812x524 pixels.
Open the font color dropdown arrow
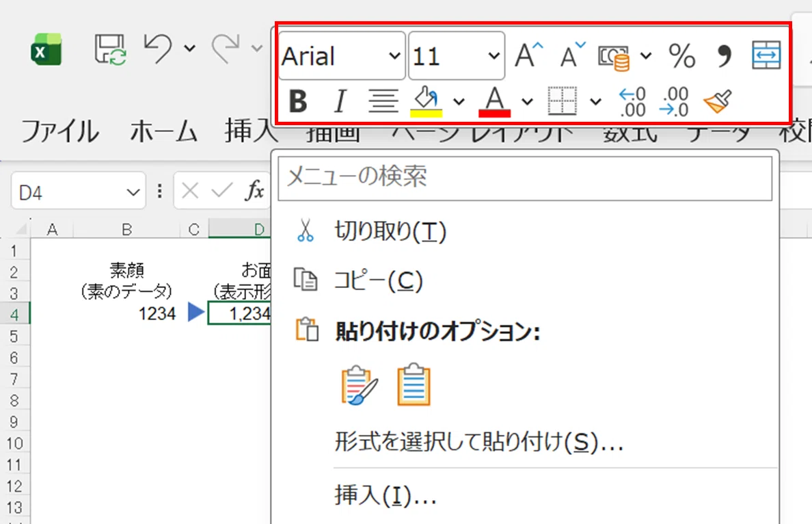click(x=527, y=101)
